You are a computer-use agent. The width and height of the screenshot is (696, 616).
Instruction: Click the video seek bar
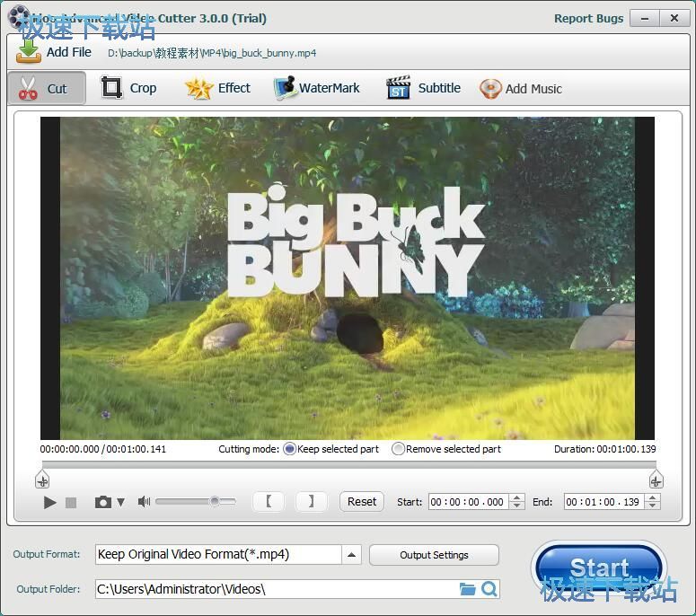[x=348, y=464]
